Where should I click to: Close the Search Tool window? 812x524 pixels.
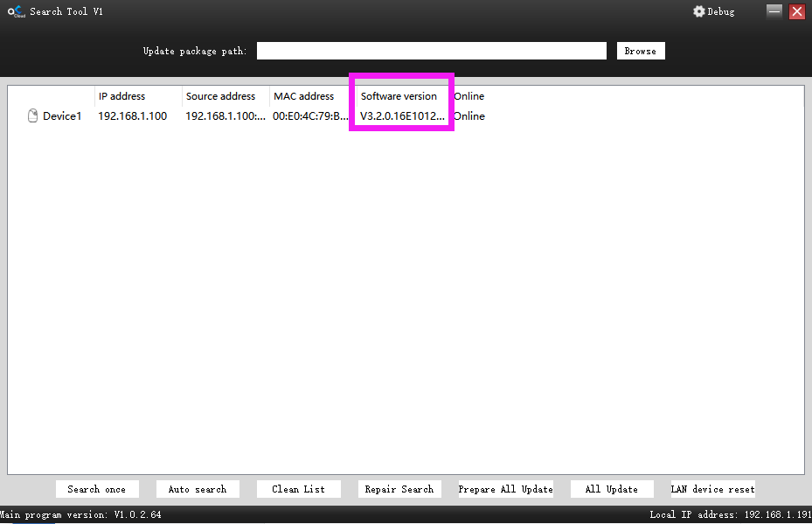[797, 11]
